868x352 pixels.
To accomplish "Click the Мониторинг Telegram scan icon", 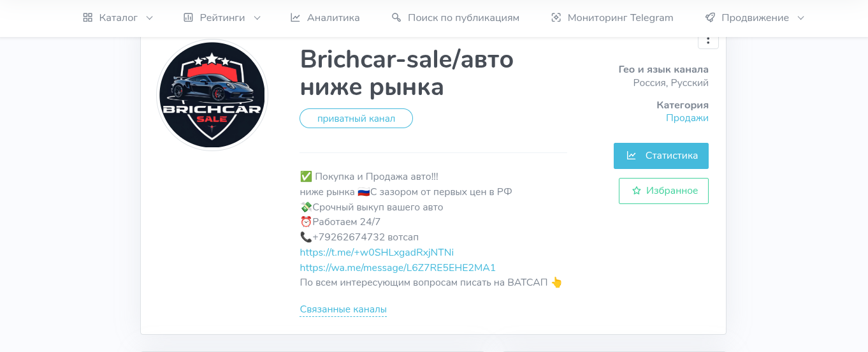I will [x=556, y=18].
